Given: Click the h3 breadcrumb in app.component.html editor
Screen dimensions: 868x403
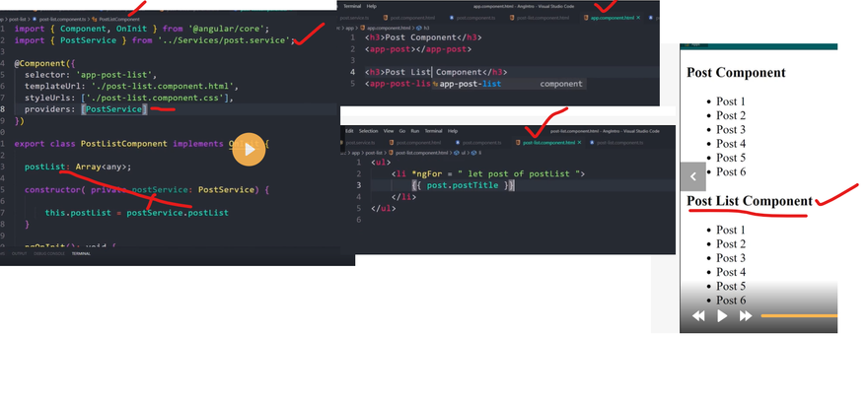Looking at the screenshot, I should click(x=426, y=28).
